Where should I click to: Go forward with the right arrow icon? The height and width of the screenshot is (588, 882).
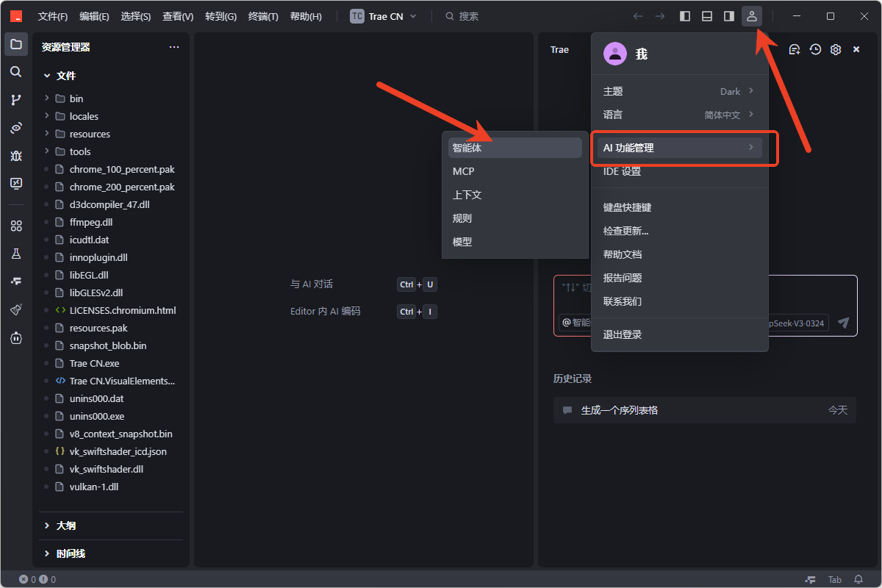660,16
